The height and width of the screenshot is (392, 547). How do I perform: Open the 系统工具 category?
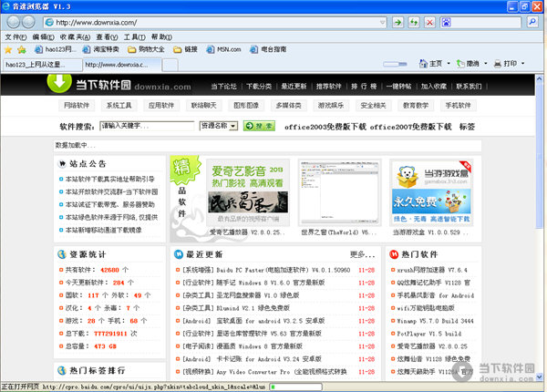tap(119, 106)
